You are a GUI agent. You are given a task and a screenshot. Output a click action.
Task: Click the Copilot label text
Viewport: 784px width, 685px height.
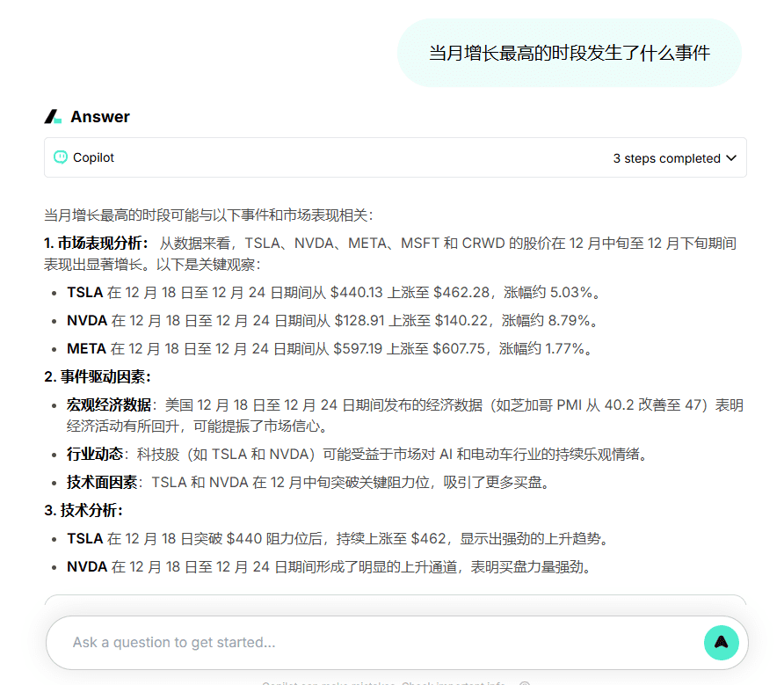point(93,157)
